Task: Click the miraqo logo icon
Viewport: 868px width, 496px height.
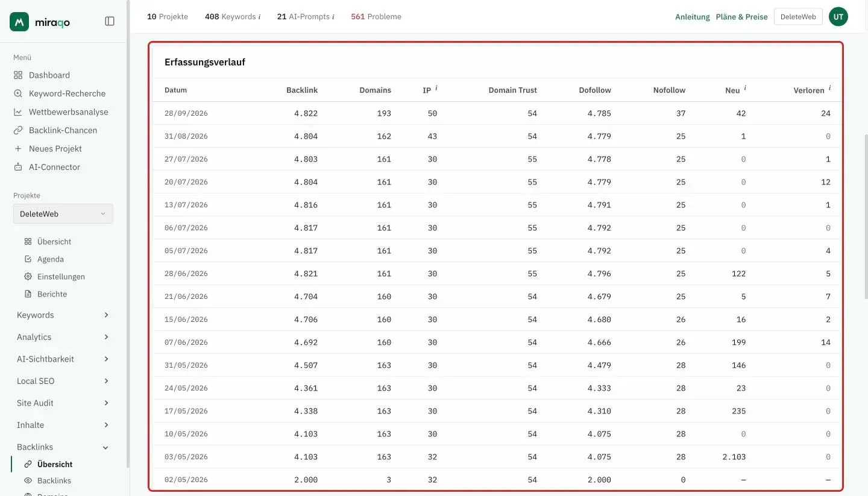Action: [19, 22]
